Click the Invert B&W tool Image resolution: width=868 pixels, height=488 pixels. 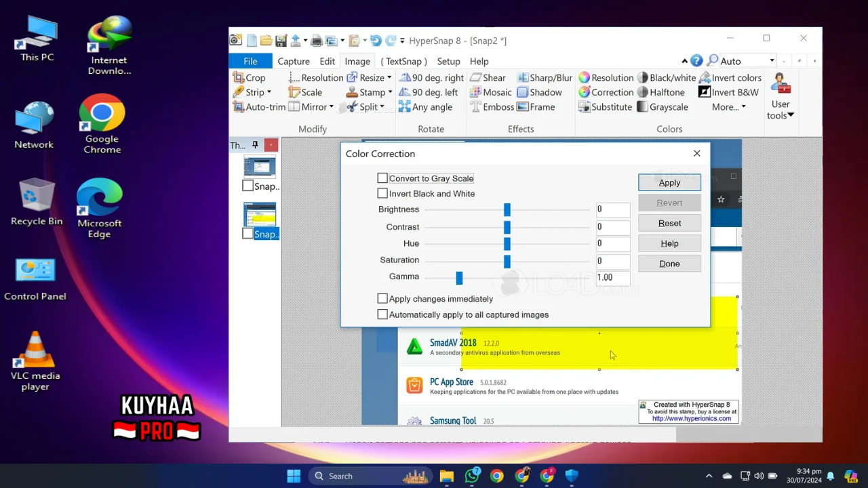coord(728,92)
